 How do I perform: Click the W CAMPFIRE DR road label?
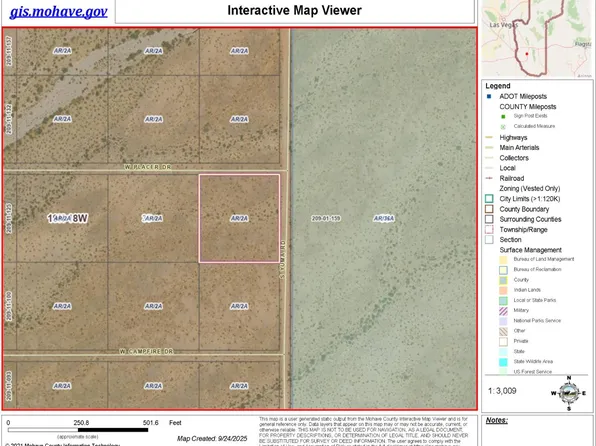tap(146, 351)
